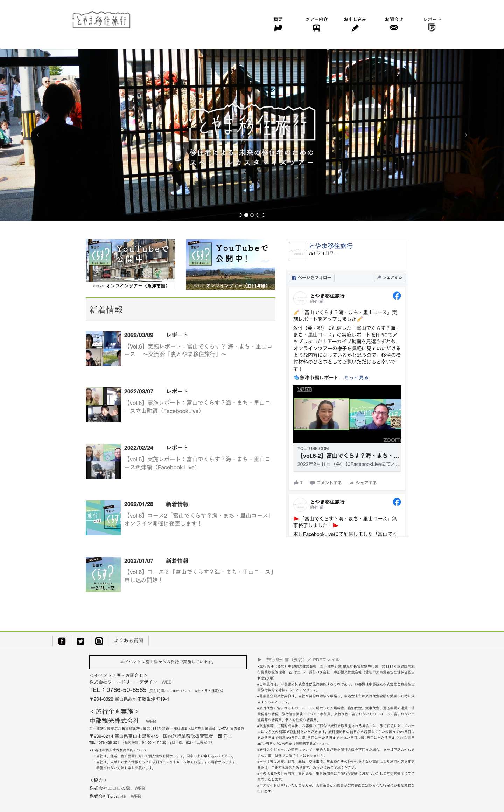The image size is (504, 812).
Task: Open the とやま移住旅行 Facebook page title
Action: pos(331,246)
